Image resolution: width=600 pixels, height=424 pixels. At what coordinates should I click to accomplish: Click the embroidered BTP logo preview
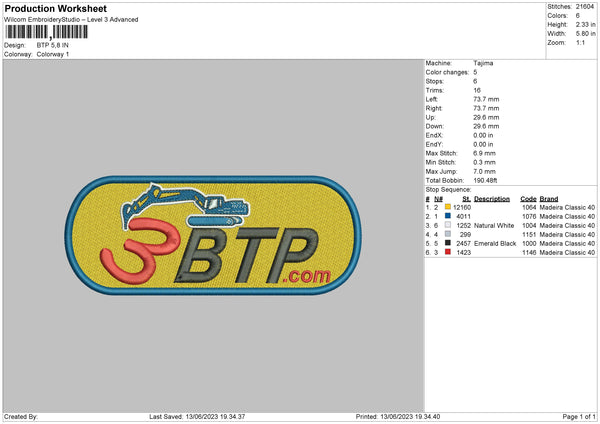[x=213, y=235]
